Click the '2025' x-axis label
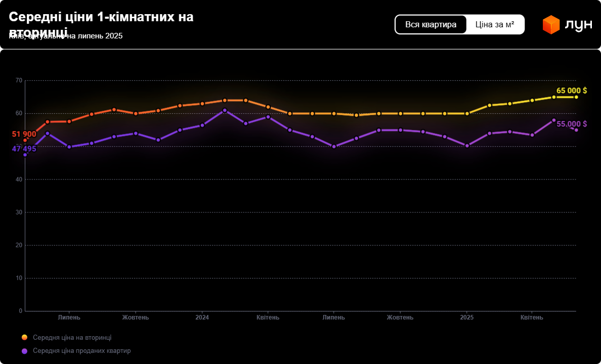Screen dimensions: 601x364 coord(466,317)
